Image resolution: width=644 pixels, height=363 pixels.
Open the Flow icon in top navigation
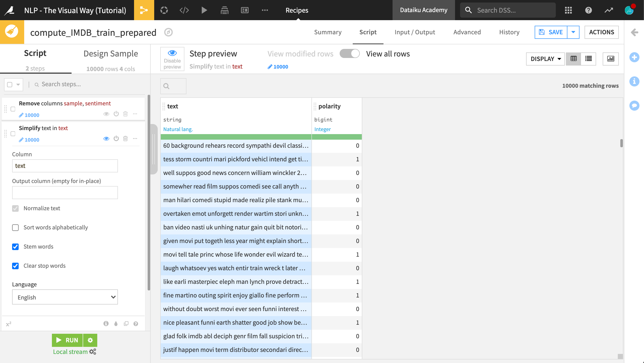pyautogui.click(x=144, y=10)
